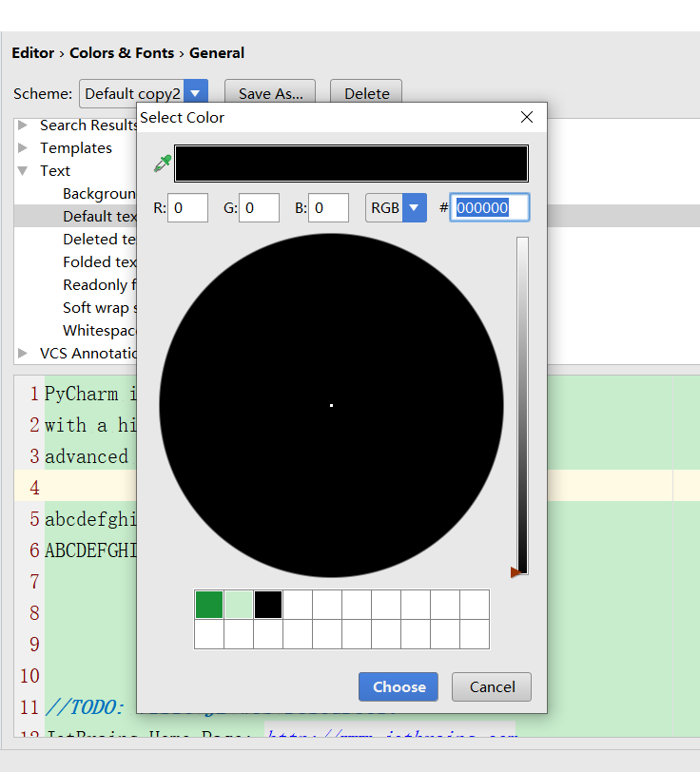Edit the hex color code field

(x=490, y=208)
